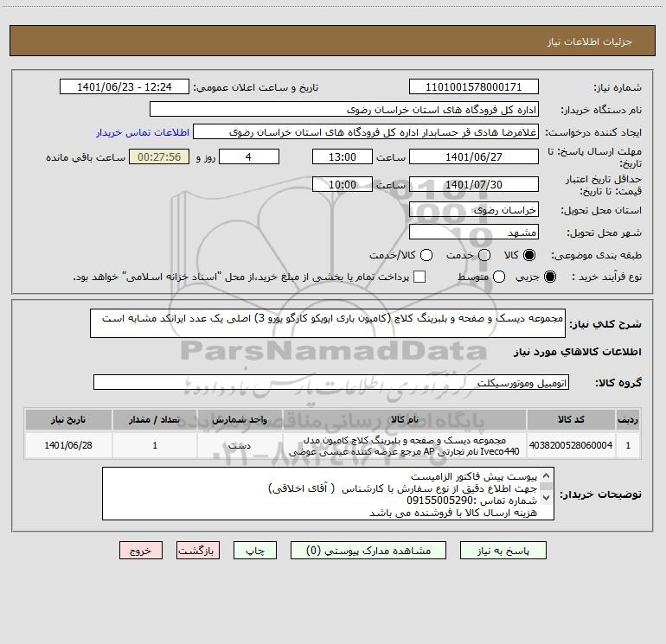
Task: Click the گروه کالا field اتومبیل وموتورسیکلت
Action: (331, 382)
